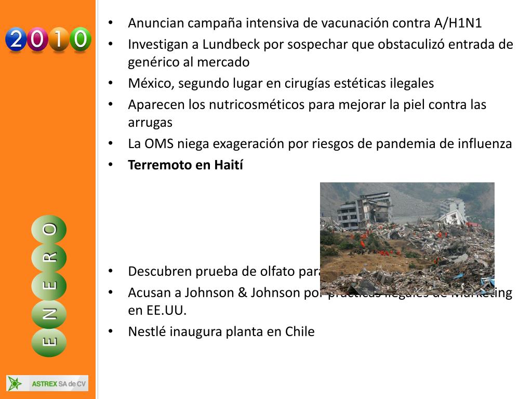Click 'México, segundo lugar en cirugías' line
Screen dimensions: 532x399
281,84
